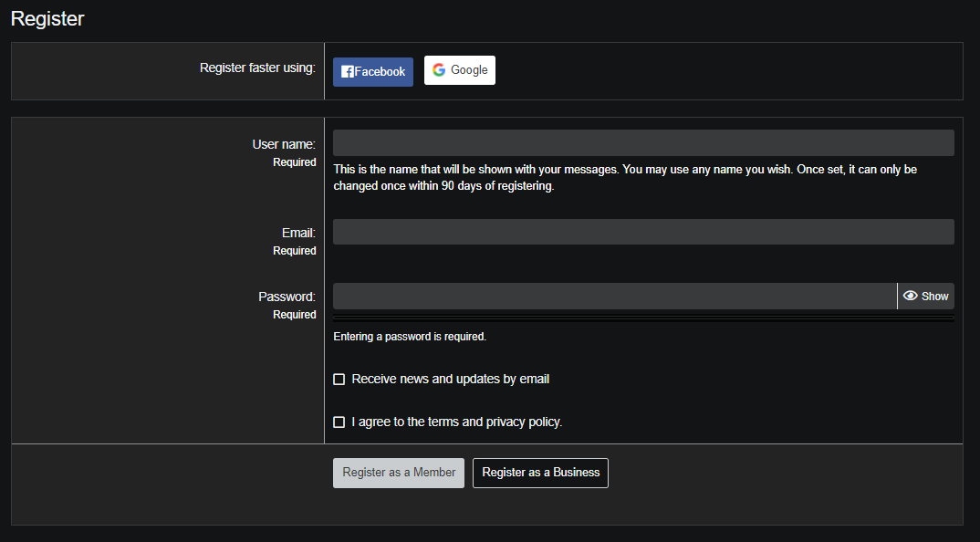
Task: Click the Email label
Action: (298, 233)
